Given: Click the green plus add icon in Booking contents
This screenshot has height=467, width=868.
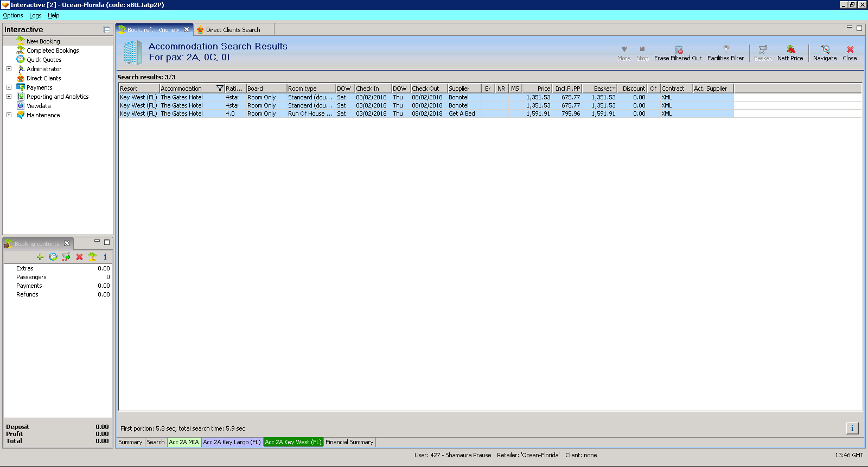Looking at the screenshot, I should point(40,257).
